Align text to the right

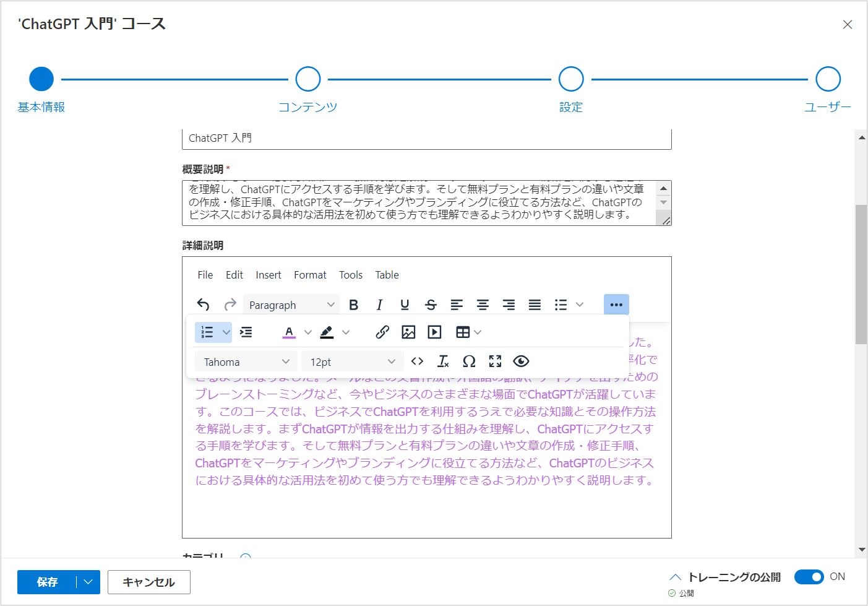coord(509,305)
